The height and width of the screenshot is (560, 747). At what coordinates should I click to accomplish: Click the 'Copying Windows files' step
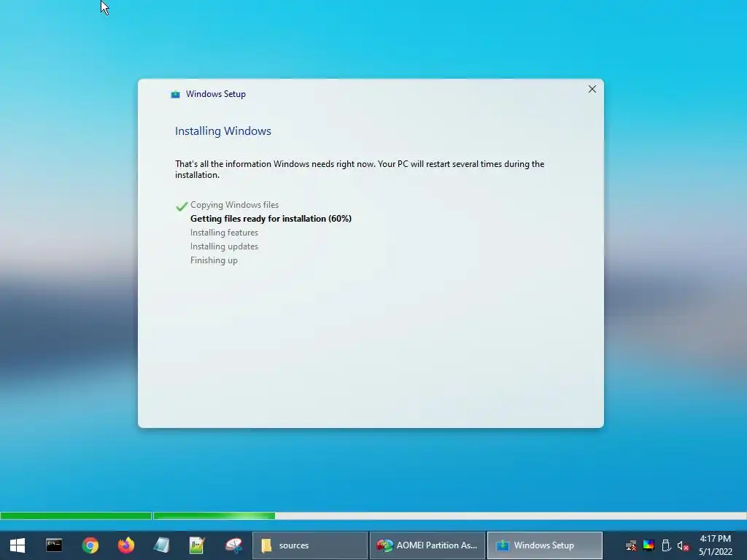234,205
